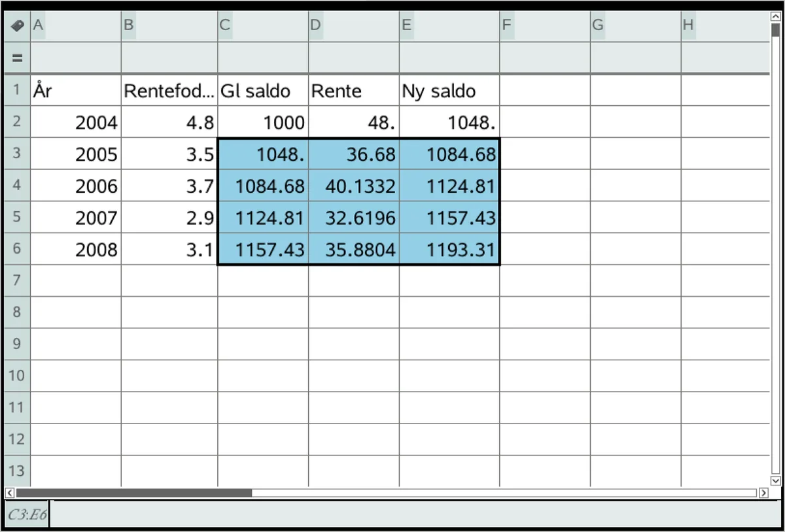Select column B by its header
This screenshot has height=532, width=785.
click(x=169, y=26)
